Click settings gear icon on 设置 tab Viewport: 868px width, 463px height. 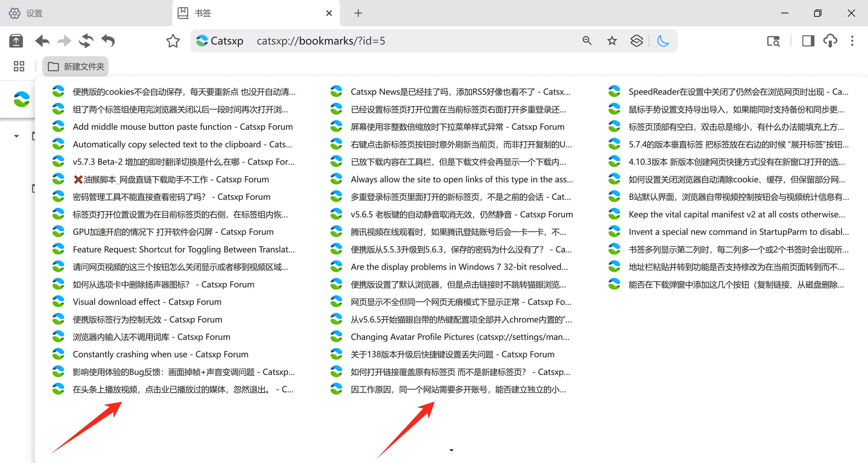pos(14,13)
